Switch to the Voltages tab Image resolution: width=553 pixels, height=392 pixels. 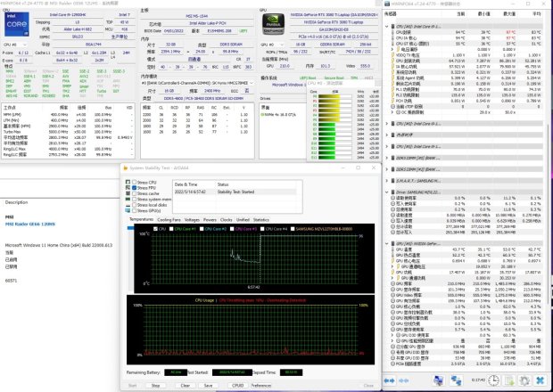click(192, 220)
